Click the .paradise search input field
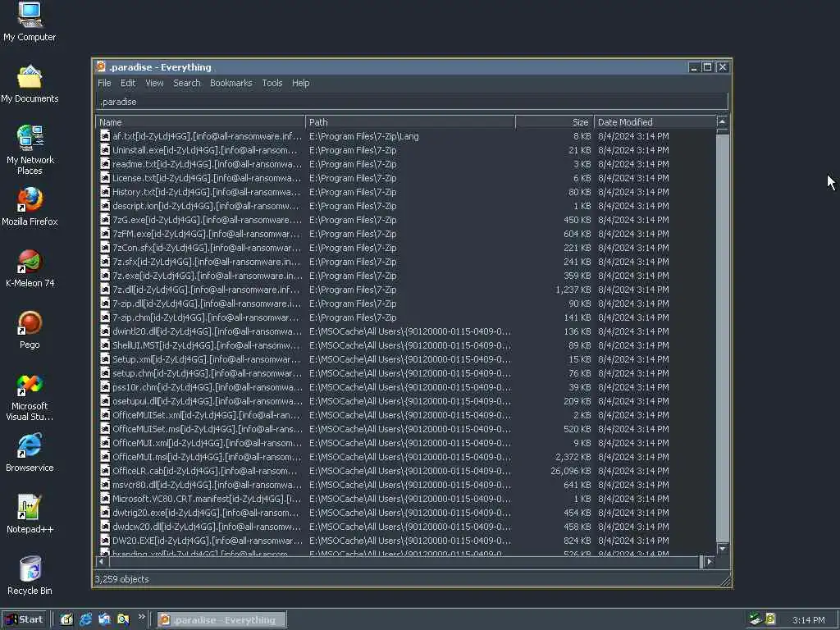This screenshot has width=840, height=630. point(412,102)
